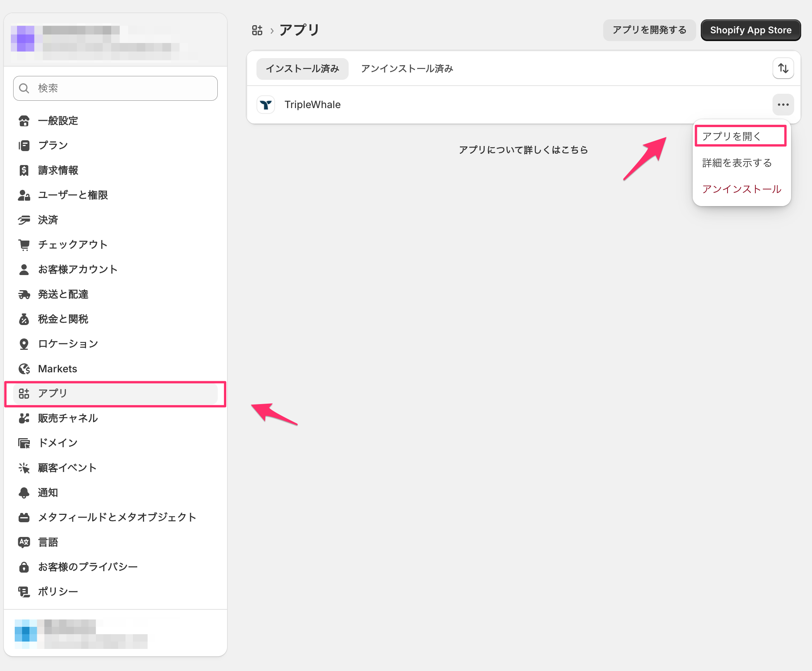Screen dimensions: 812x671
Task: Open 一般設定 settings page
Action: click(x=115, y=121)
